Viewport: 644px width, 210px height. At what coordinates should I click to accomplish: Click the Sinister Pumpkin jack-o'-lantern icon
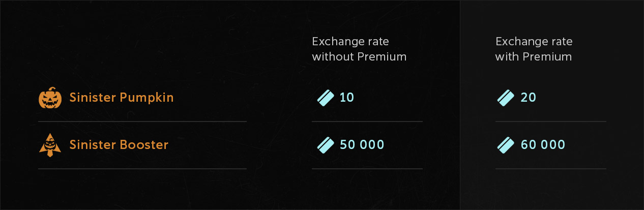pyautogui.click(x=50, y=98)
